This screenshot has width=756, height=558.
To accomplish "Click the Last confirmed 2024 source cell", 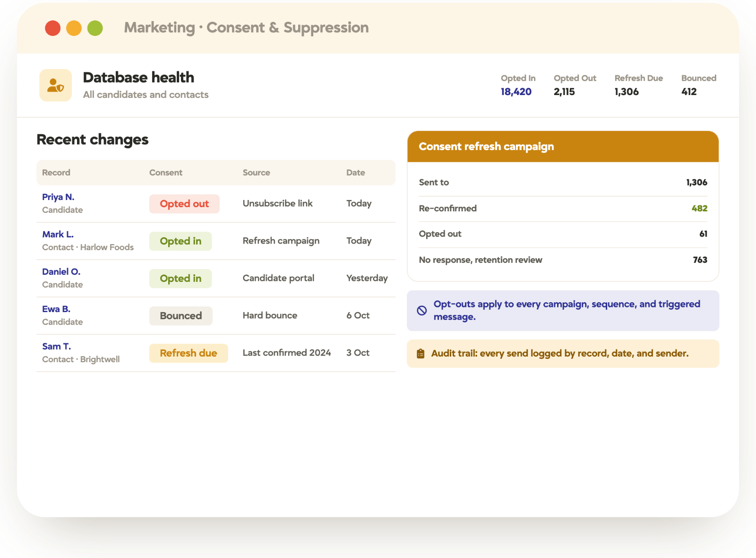I will click(x=287, y=353).
